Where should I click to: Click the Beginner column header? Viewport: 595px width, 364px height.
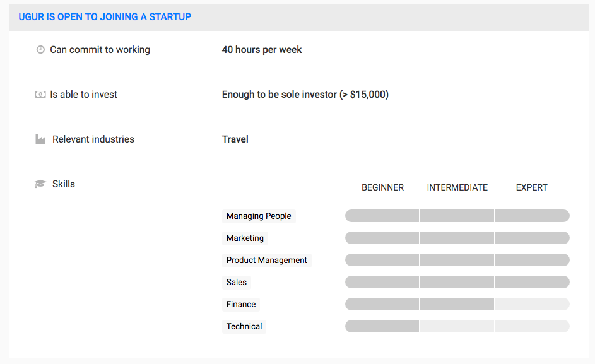382,187
